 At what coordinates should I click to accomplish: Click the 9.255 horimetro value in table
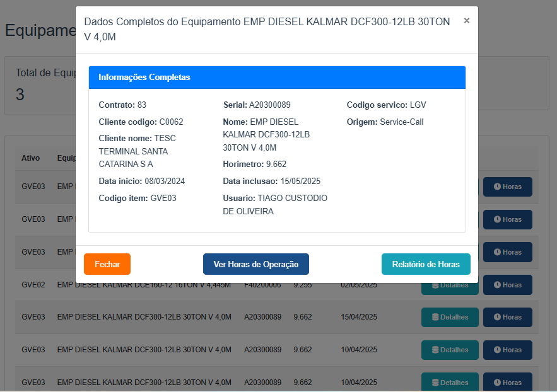[303, 285]
